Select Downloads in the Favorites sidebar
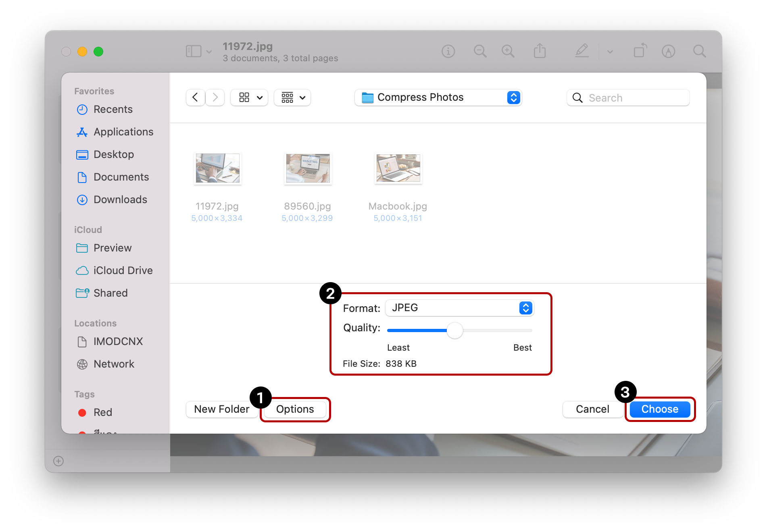This screenshot has width=767, height=532. click(120, 200)
